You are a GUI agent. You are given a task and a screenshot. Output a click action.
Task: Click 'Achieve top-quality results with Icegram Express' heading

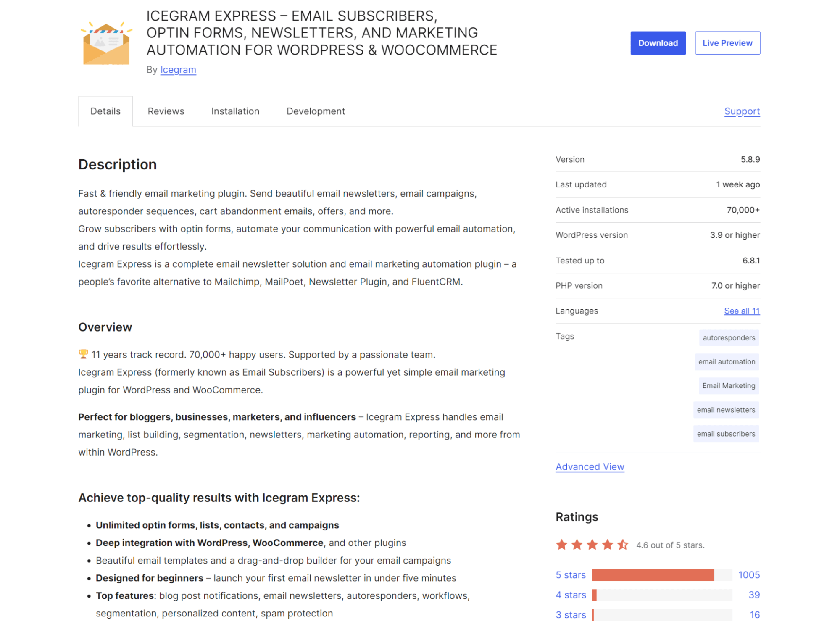(x=219, y=498)
